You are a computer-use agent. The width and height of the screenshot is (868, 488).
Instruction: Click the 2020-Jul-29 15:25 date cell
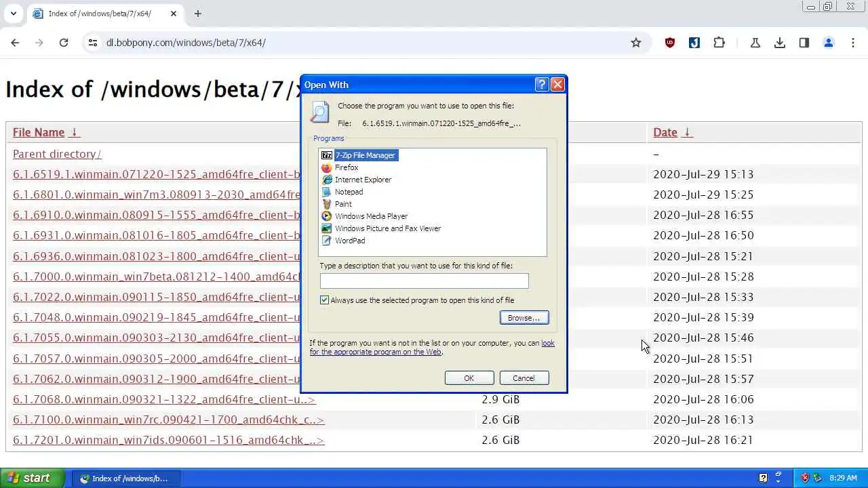(703, 195)
